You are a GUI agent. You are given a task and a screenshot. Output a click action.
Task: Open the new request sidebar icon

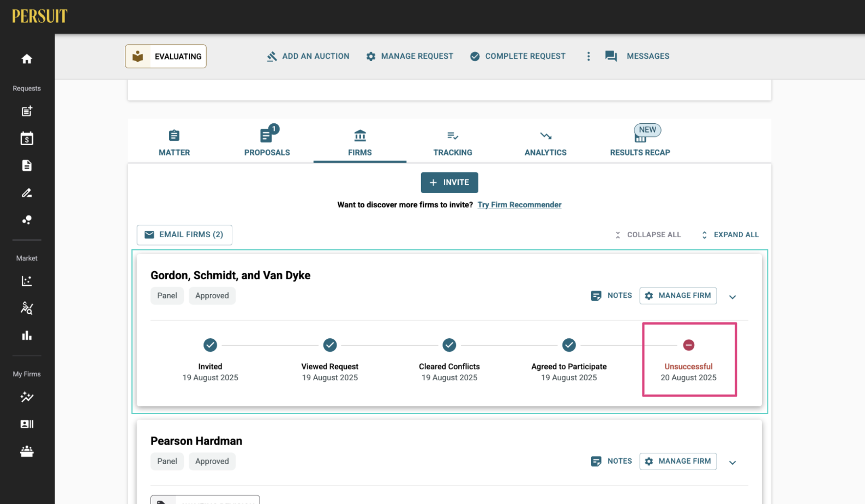coord(27,111)
